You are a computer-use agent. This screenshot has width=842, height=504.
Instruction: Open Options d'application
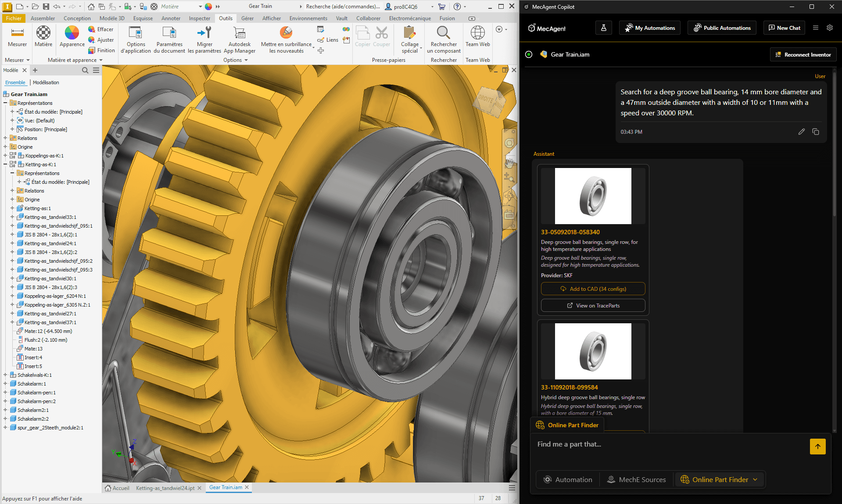pos(136,39)
